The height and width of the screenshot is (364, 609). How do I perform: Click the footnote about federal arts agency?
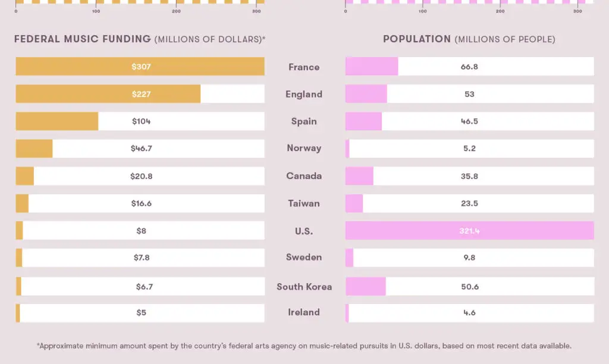(304, 346)
